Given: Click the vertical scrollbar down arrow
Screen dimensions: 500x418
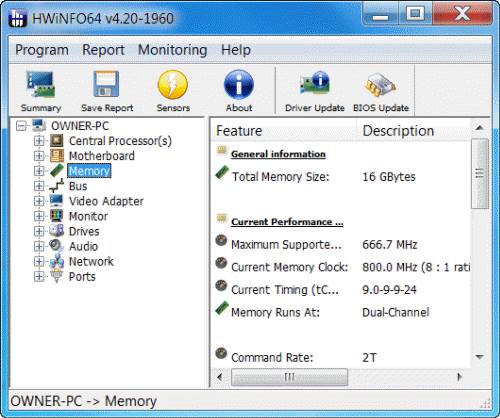Looking at the screenshot, I should click(x=479, y=357).
